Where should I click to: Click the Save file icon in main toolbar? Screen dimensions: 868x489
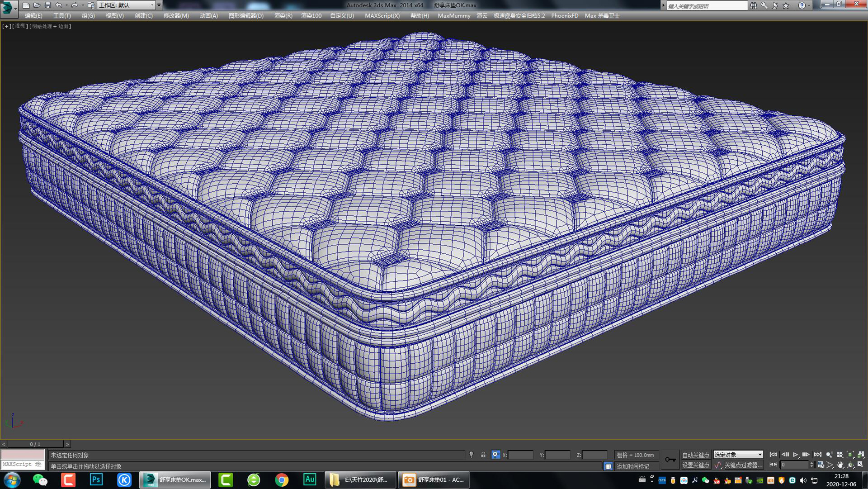pyautogui.click(x=47, y=5)
